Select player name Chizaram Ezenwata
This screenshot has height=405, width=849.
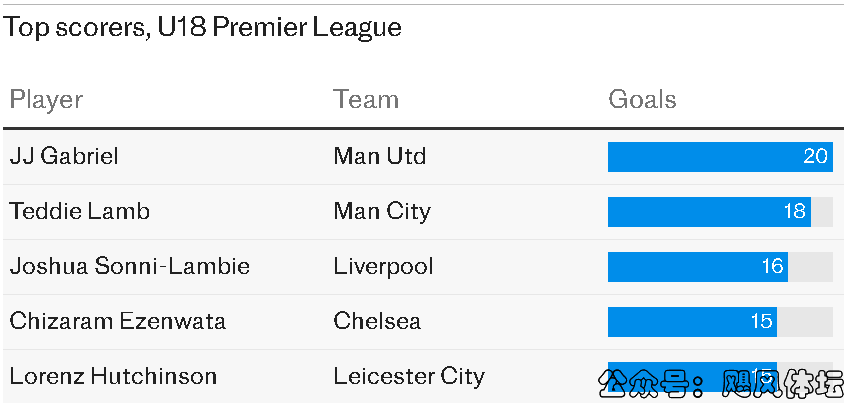point(117,321)
